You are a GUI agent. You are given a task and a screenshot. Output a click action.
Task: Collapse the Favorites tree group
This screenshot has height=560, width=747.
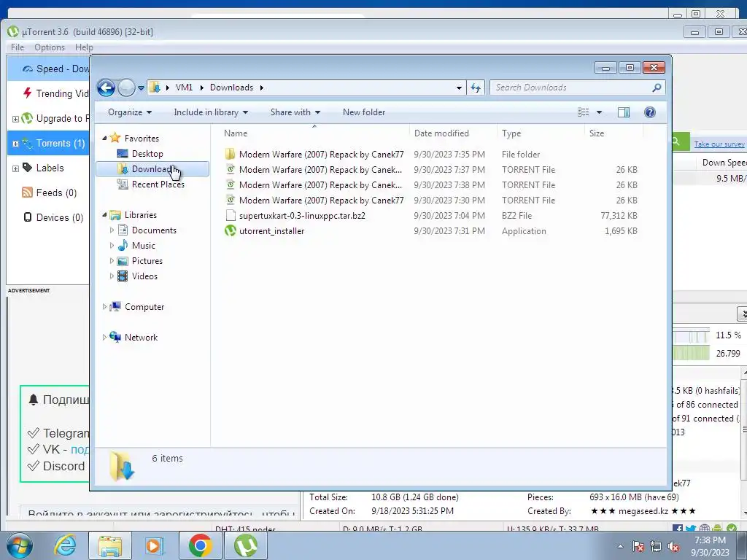tap(104, 138)
